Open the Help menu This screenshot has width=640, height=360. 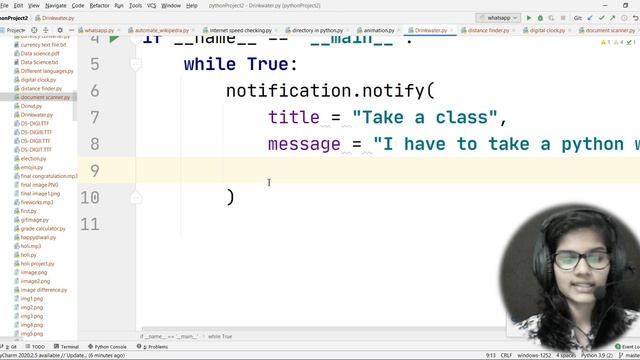(x=191, y=6)
